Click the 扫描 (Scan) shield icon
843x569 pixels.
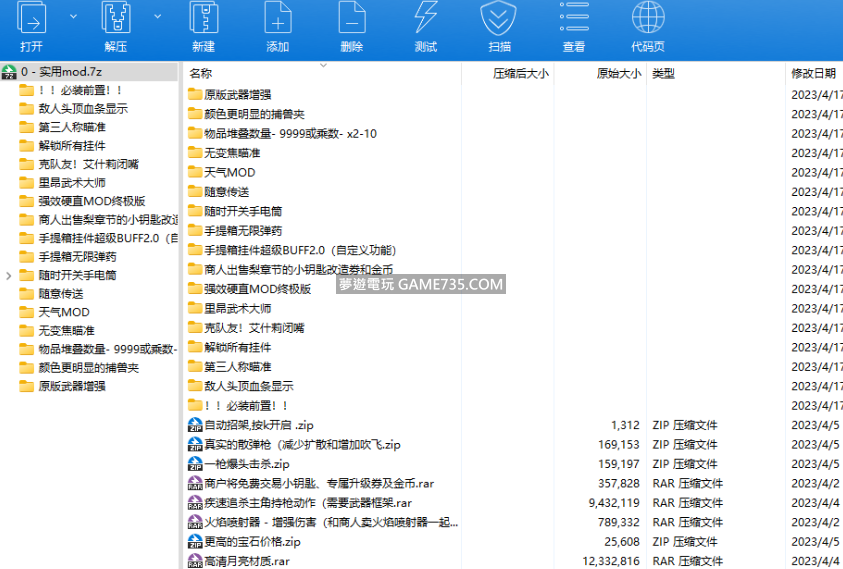coord(498,18)
